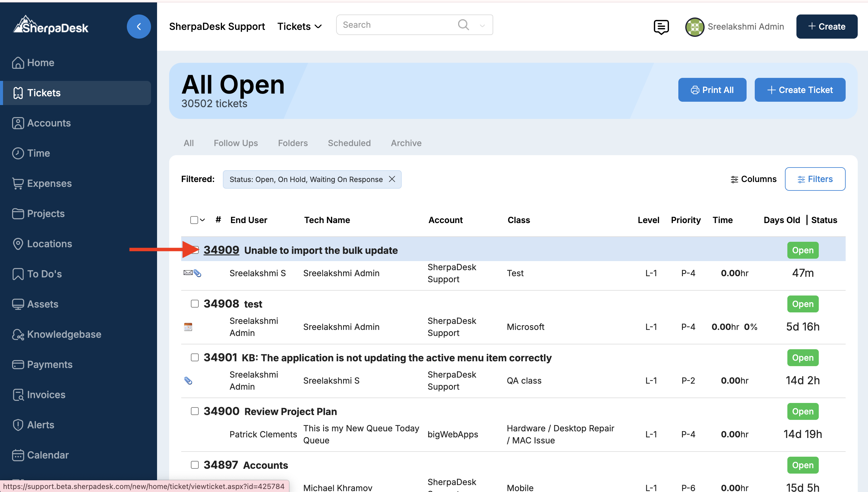This screenshot has height=492, width=868.
Task: Expand the select-all checkbox dropdown arrow
Action: point(202,220)
